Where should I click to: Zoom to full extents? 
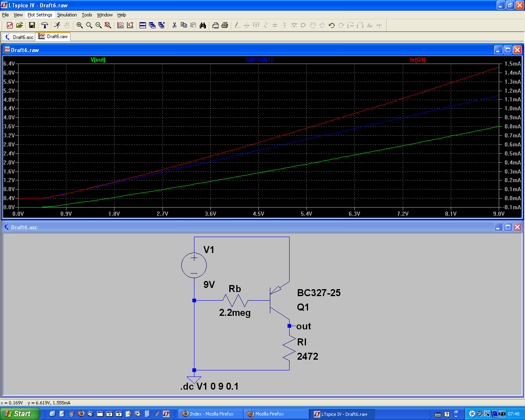(x=107, y=25)
